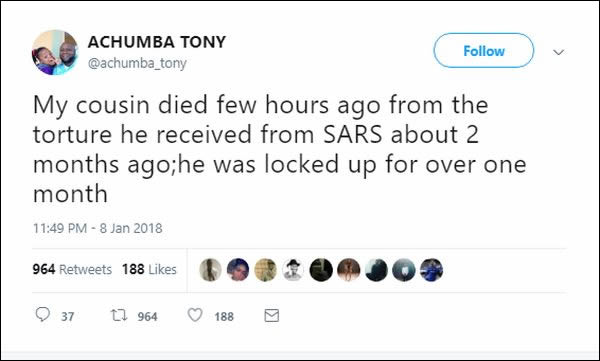Image resolution: width=600 pixels, height=361 pixels.
Task: Open the 11:49 PM - 8 Jan 2018 timestamp
Action: click(98, 229)
